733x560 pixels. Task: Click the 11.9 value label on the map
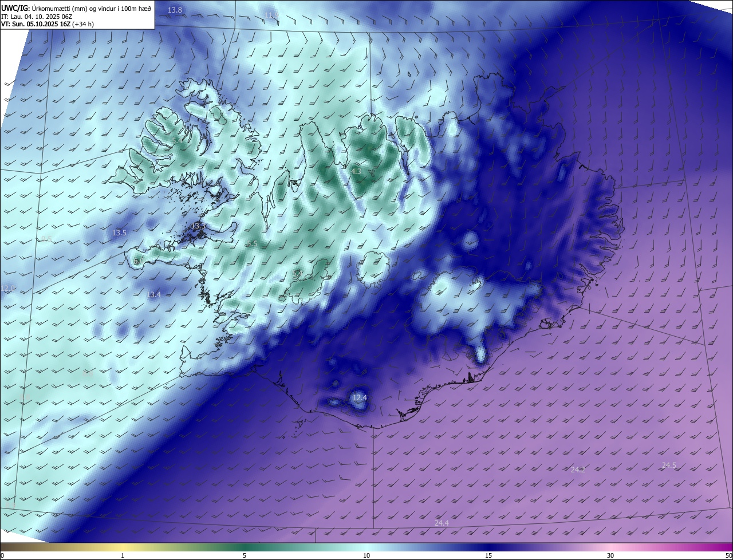[271, 14]
